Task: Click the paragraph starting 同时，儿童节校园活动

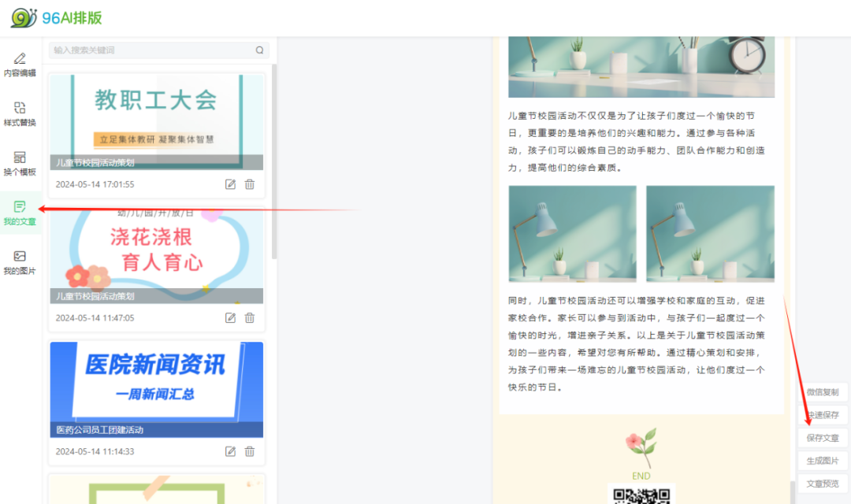Action: pos(637,344)
